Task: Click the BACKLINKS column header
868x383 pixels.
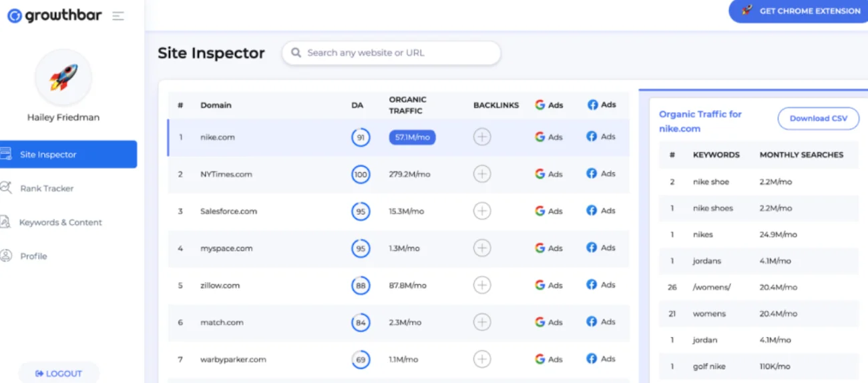Action: point(496,105)
